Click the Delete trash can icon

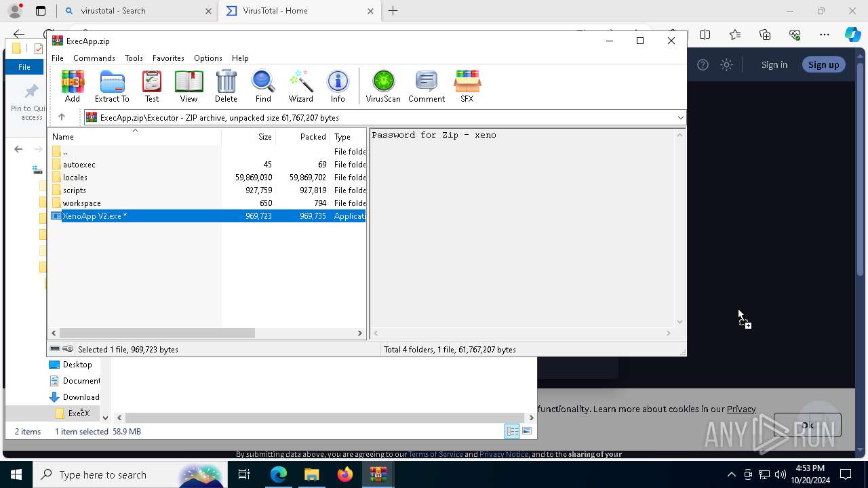click(x=226, y=86)
